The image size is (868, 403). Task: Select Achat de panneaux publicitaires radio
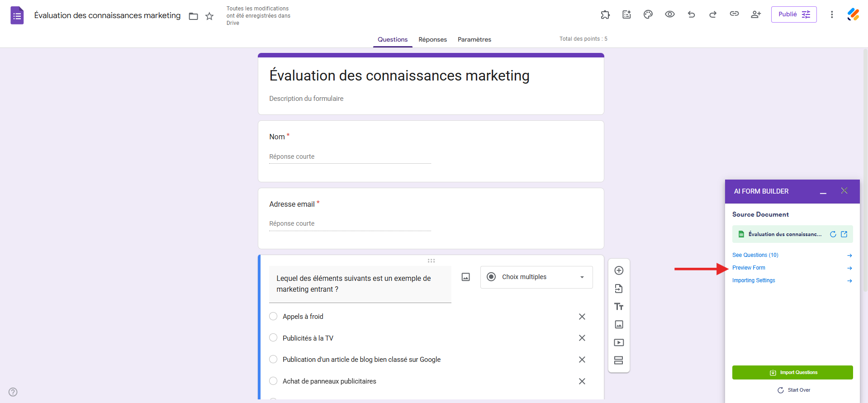click(x=273, y=381)
